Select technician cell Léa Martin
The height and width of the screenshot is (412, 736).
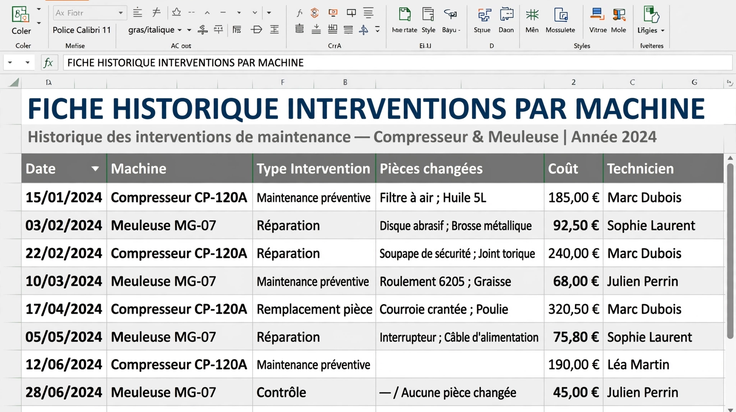(x=663, y=365)
